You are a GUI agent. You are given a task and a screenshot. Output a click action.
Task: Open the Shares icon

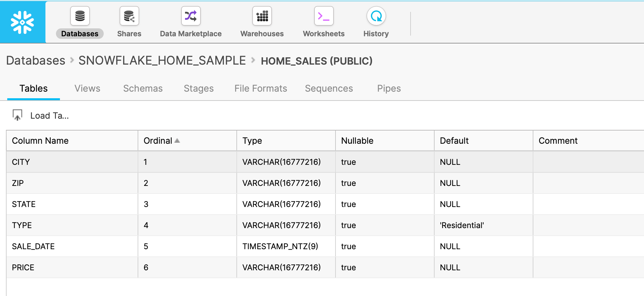coord(129,16)
